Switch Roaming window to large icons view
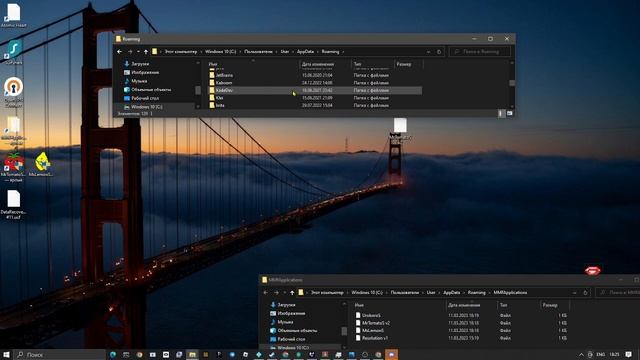This screenshot has height=360, width=640. click(x=510, y=113)
